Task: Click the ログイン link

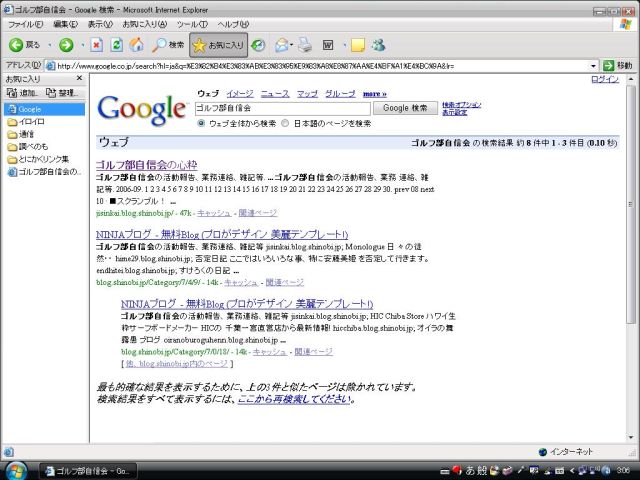Action: pos(605,79)
